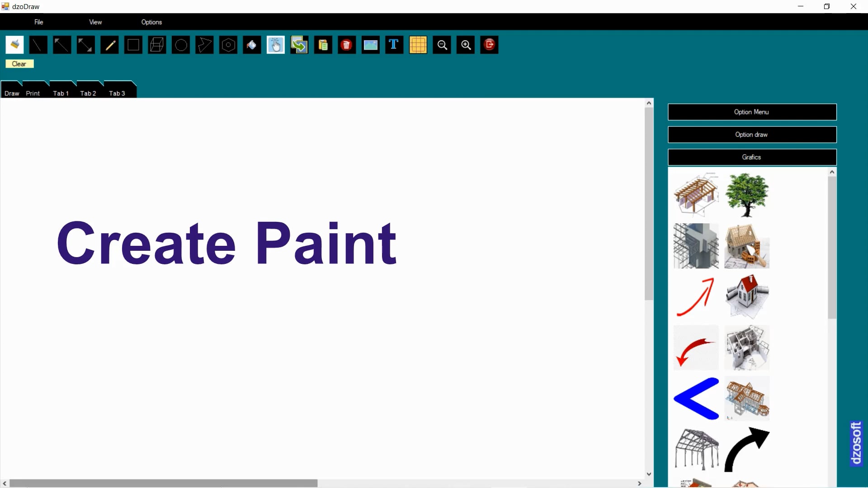Activate the paint bucket fill tool

point(251,45)
